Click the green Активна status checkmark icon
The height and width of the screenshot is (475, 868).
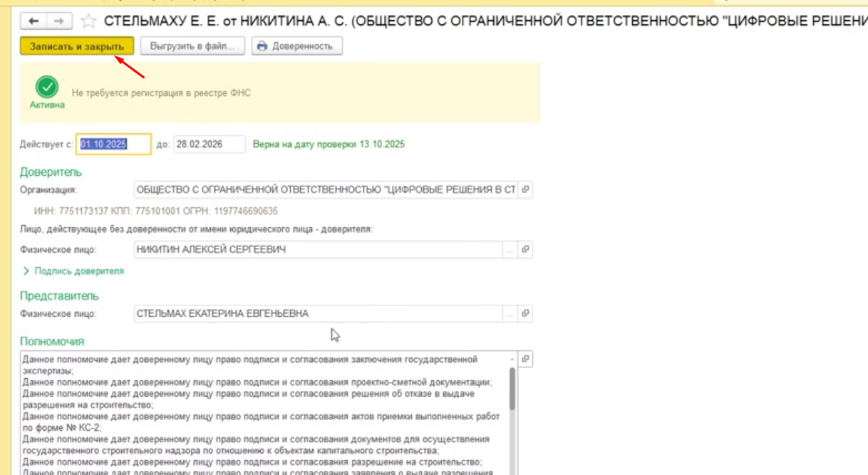tap(47, 87)
